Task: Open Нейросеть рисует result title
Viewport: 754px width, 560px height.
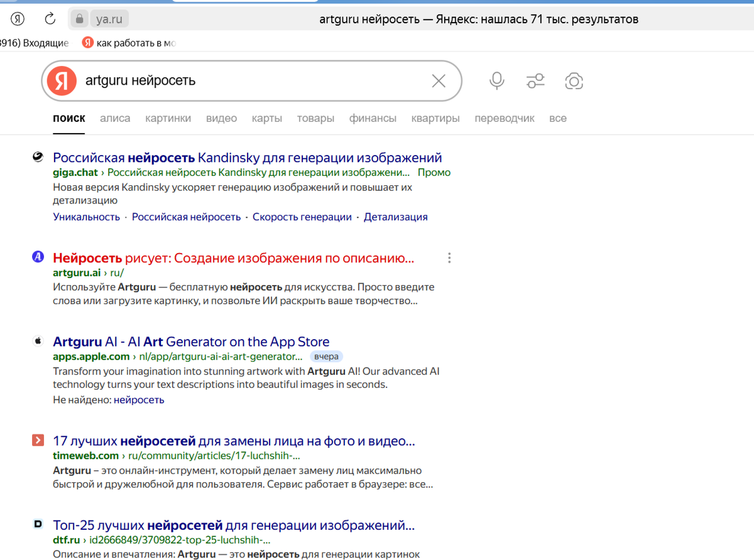Action: pos(234,258)
